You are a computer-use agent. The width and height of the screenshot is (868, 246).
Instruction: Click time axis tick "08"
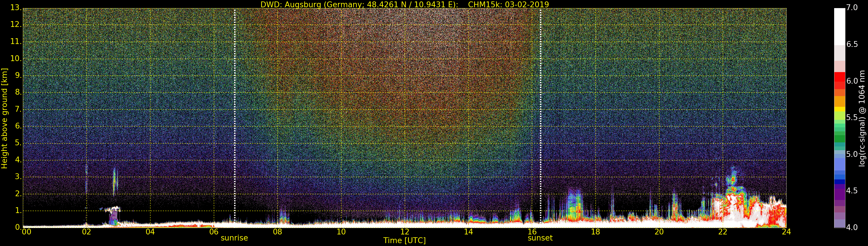(x=277, y=232)
